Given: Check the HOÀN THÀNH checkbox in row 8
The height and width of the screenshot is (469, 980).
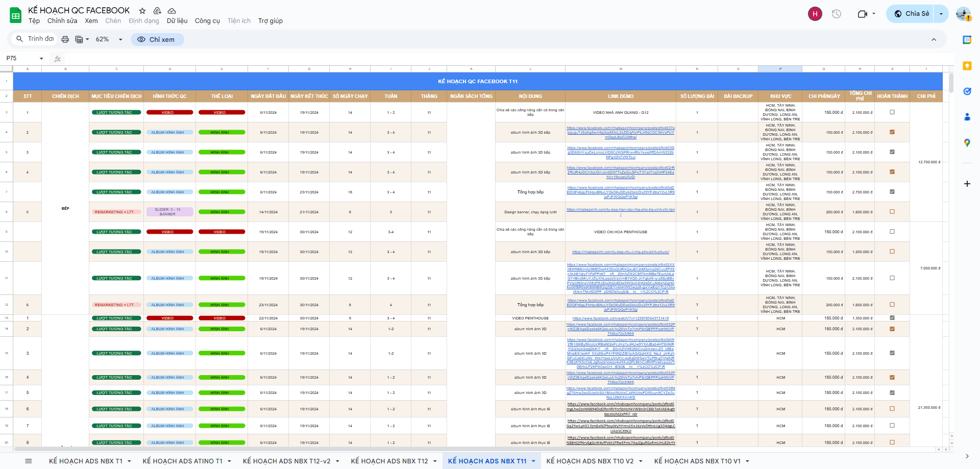Looking at the screenshot, I should pos(892,212).
